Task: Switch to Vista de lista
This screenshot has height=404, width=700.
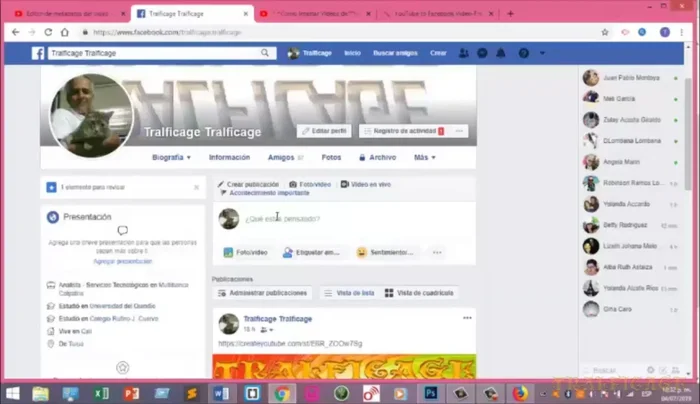Action: (350, 293)
